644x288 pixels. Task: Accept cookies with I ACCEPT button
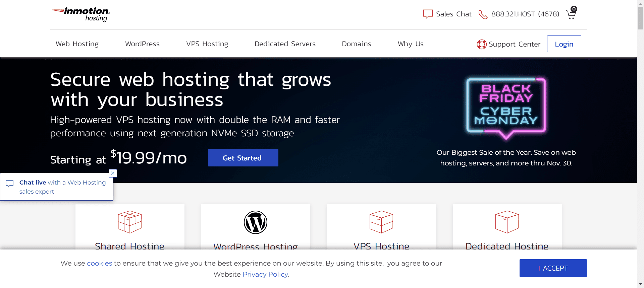[553, 268]
